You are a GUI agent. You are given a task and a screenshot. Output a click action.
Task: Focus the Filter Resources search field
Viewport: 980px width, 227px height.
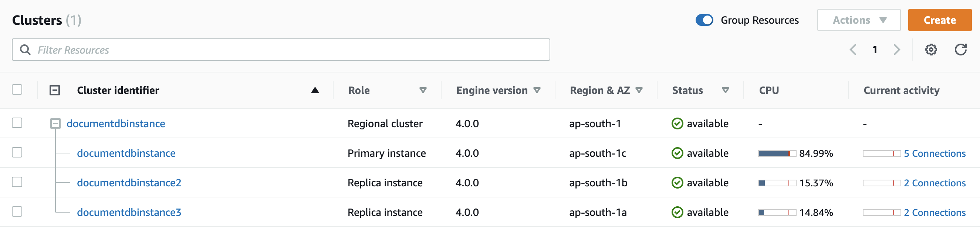coord(281,50)
